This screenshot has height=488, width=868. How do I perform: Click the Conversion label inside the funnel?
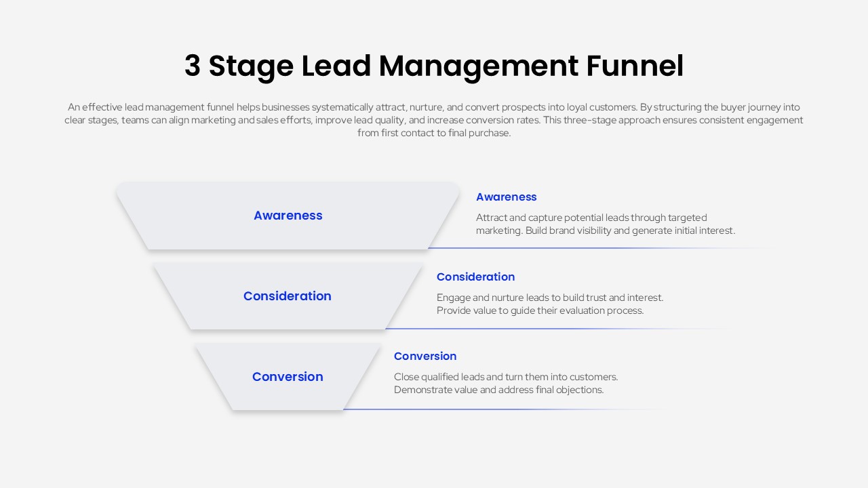click(287, 377)
